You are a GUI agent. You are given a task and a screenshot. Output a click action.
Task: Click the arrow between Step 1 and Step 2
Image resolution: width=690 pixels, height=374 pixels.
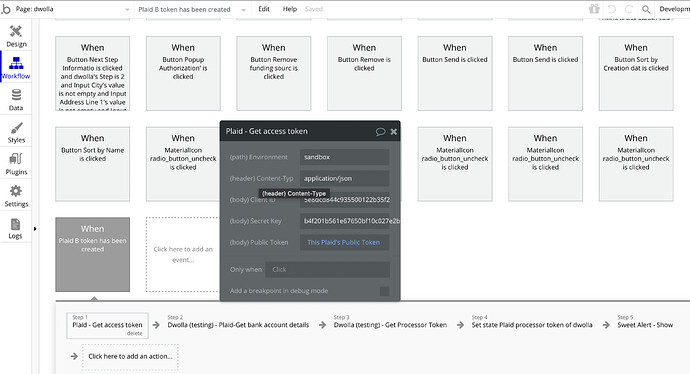tap(156, 325)
